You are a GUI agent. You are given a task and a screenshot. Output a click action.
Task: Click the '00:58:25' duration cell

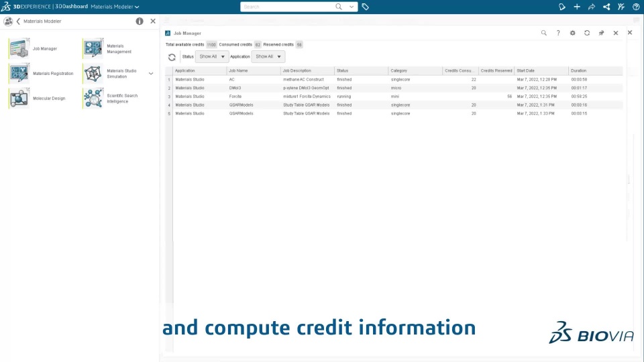pos(579,97)
